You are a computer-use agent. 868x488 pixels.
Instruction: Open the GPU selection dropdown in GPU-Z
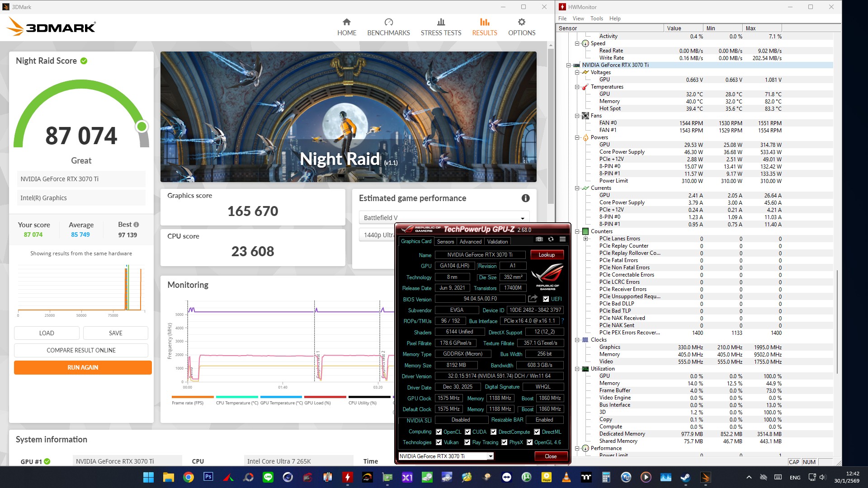tap(490, 456)
